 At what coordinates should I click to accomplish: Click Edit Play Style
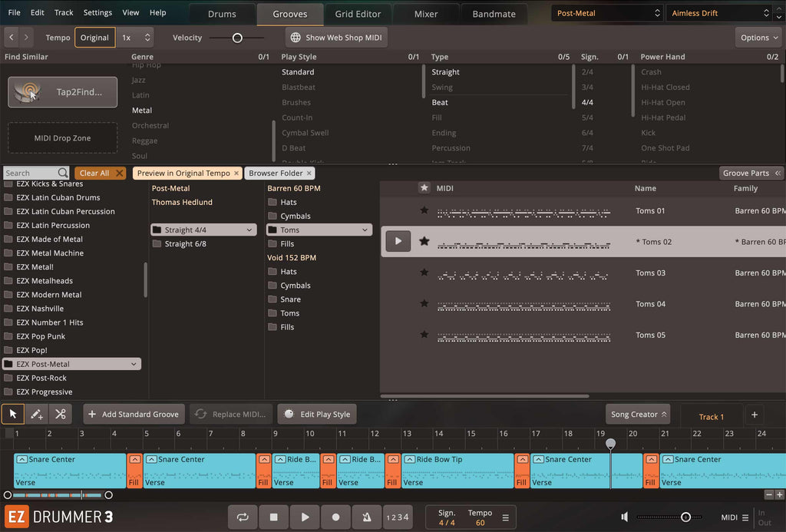[317, 415]
